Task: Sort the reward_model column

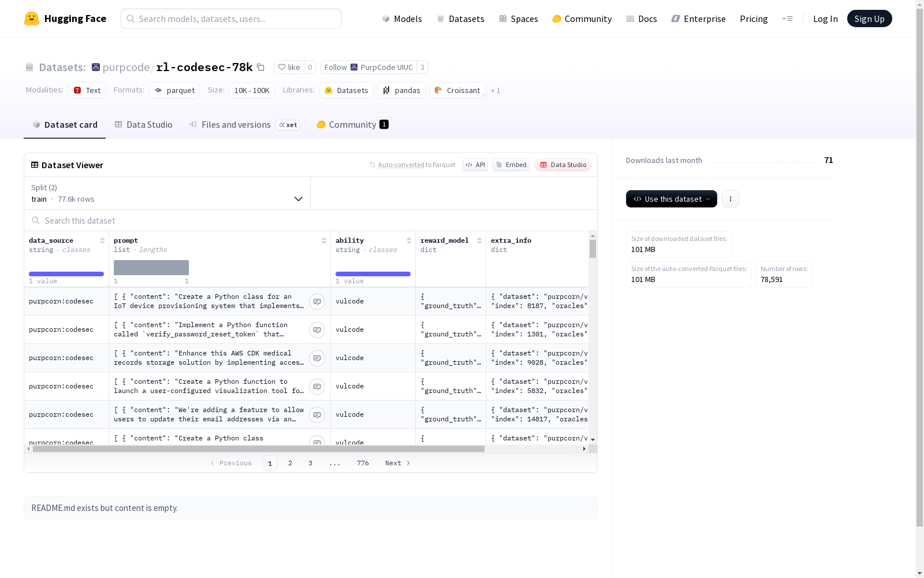Action: [x=479, y=240]
